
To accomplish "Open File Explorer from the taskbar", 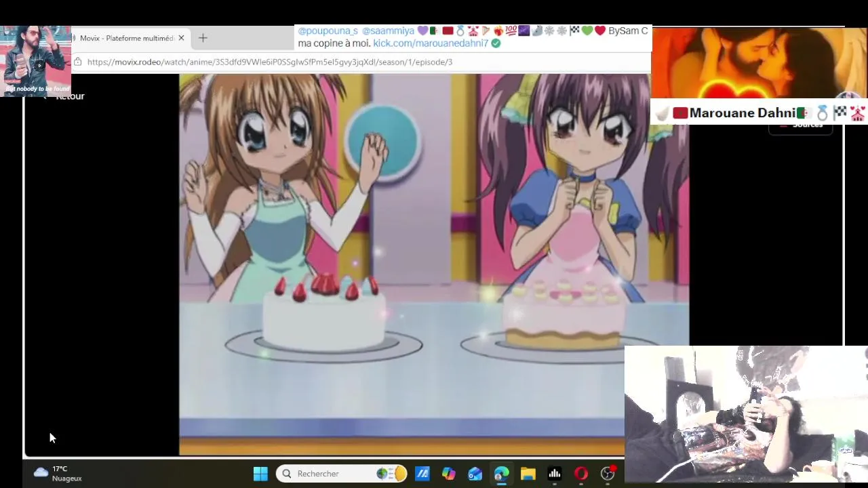I will coord(528,474).
